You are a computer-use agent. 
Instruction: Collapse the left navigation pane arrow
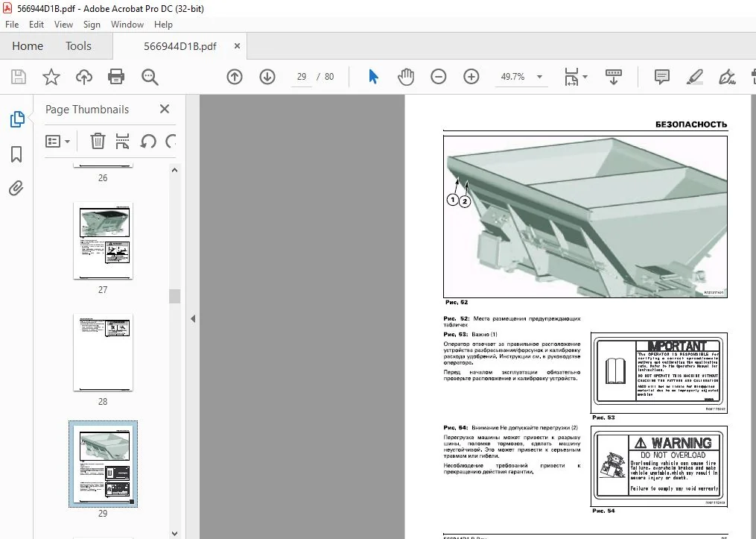193,318
